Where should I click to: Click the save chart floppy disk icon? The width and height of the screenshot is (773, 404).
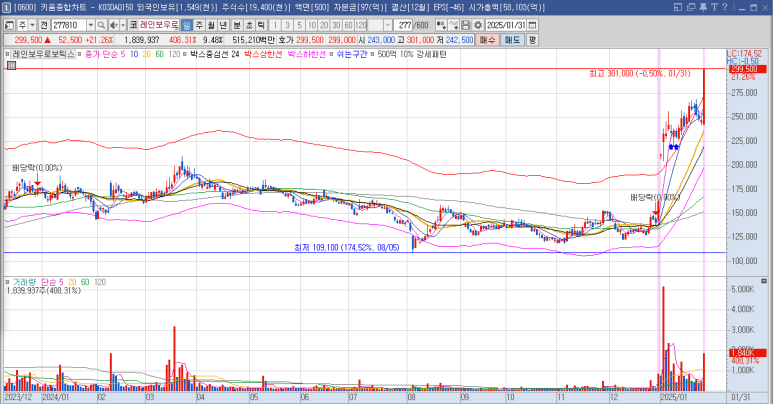(466, 25)
